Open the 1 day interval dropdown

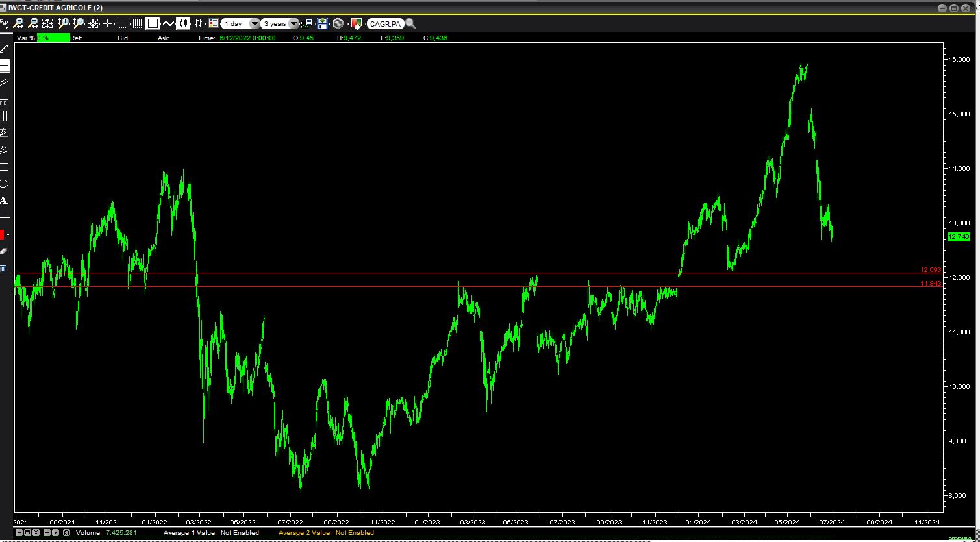tap(255, 23)
